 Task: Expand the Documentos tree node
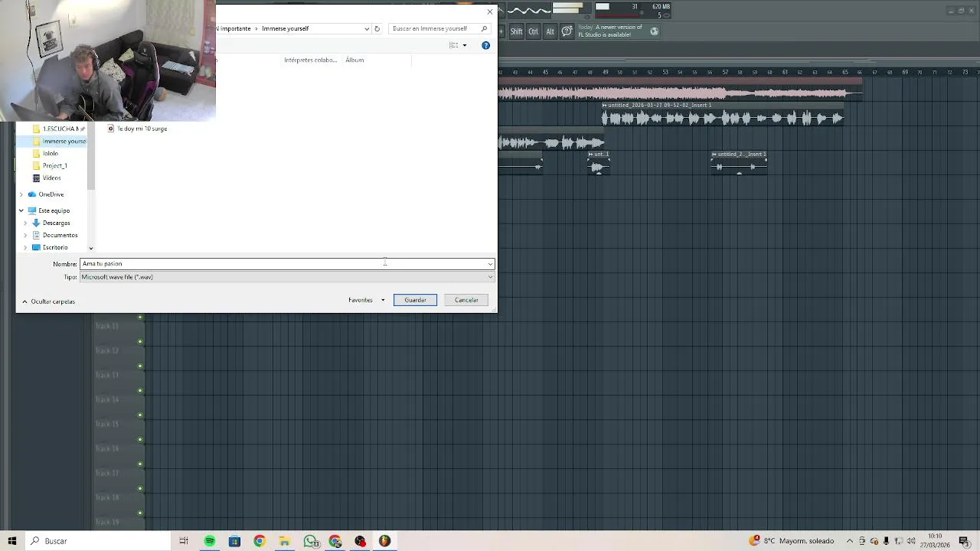click(25, 235)
